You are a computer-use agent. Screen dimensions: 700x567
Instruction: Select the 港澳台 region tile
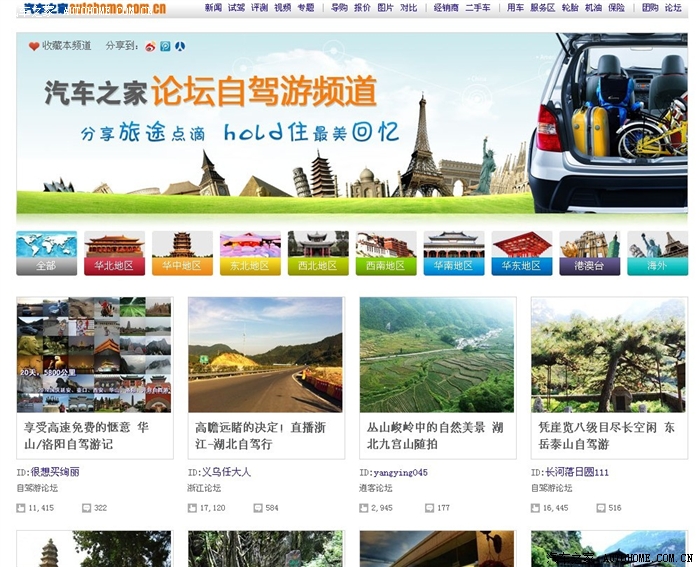pos(589,252)
